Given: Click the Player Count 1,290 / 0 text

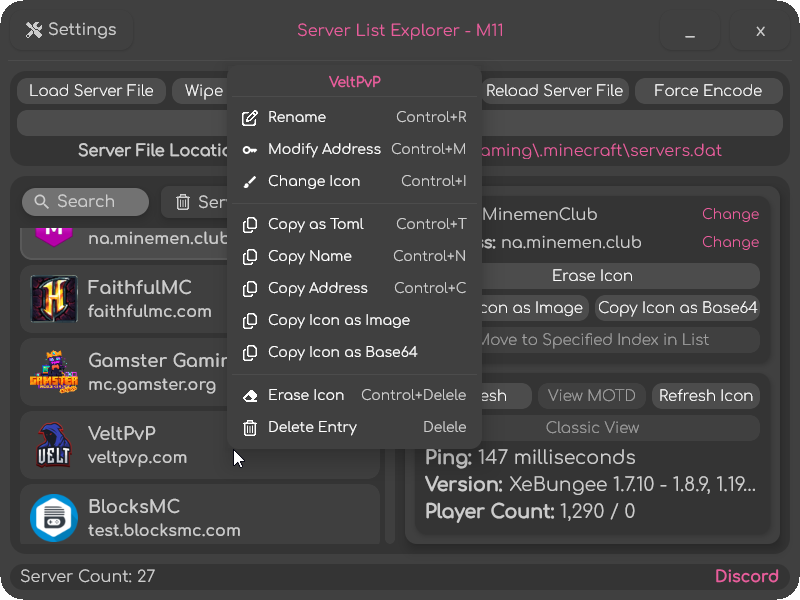Looking at the screenshot, I should (x=530, y=511).
